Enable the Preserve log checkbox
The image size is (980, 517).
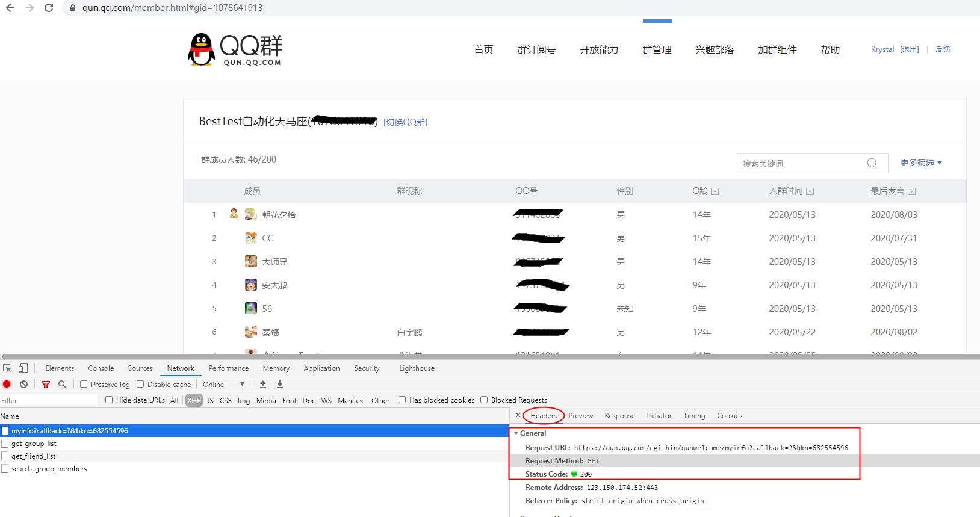click(84, 384)
